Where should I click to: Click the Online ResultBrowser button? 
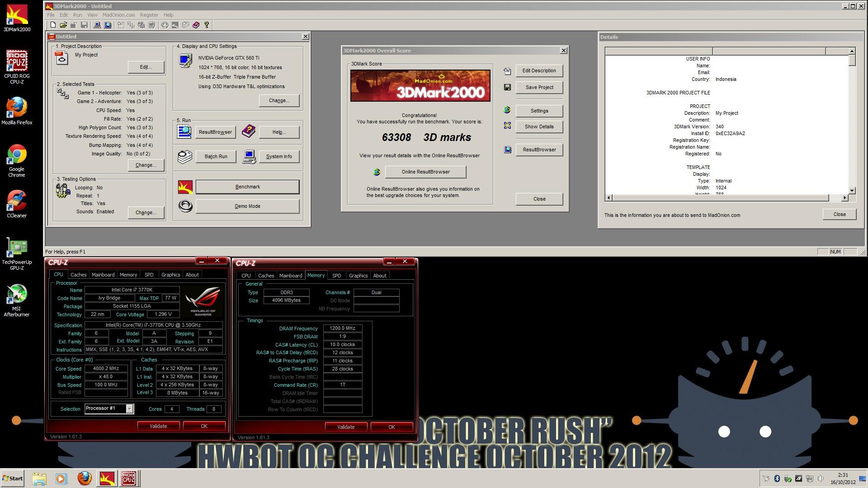(x=425, y=172)
